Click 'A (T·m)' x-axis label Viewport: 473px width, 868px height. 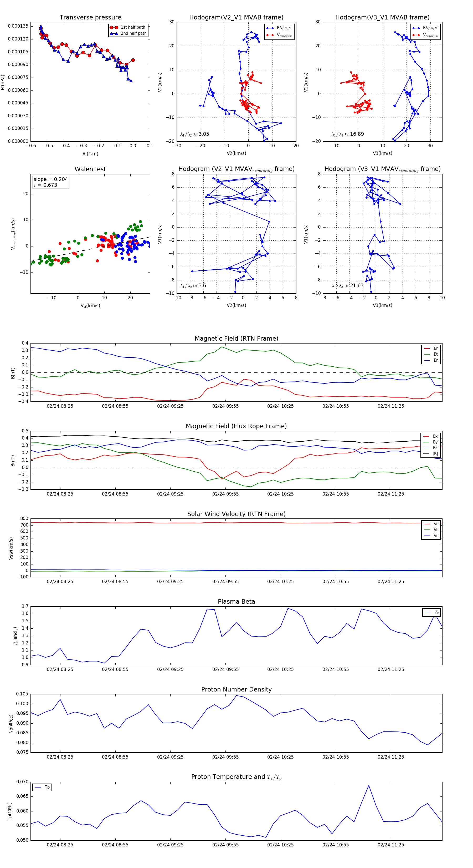click(x=90, y=154)
